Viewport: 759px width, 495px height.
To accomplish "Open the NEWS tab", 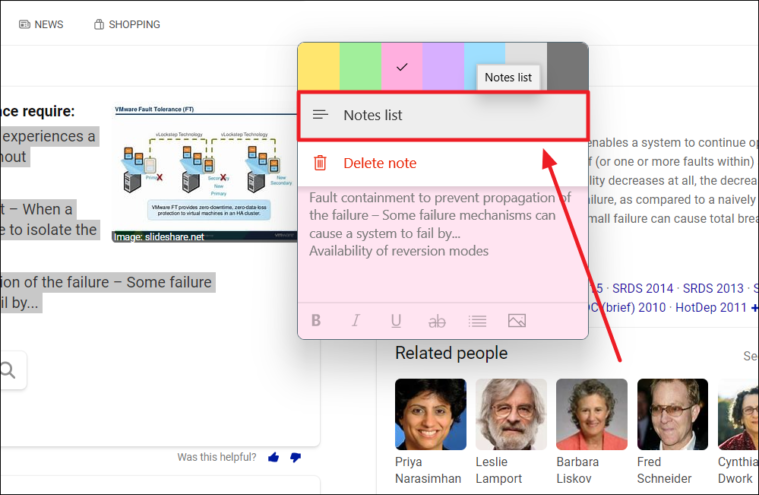I will 41,24.
